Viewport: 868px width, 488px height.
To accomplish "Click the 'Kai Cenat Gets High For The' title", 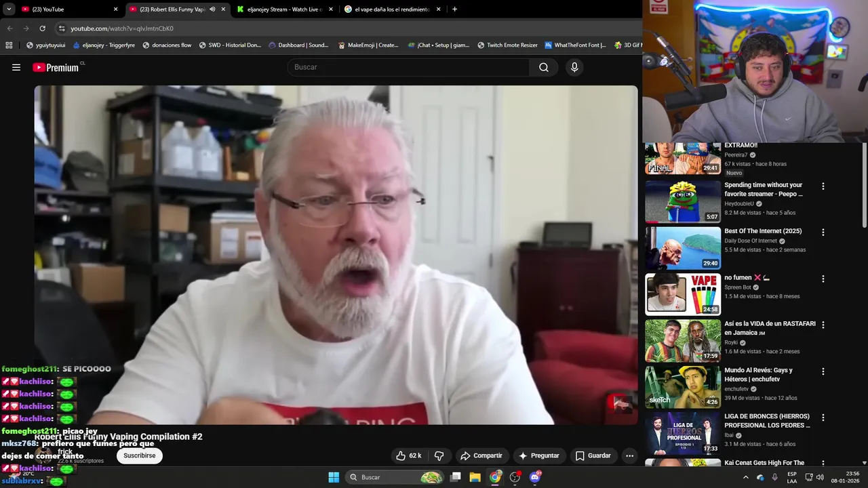I will point(764,463).
